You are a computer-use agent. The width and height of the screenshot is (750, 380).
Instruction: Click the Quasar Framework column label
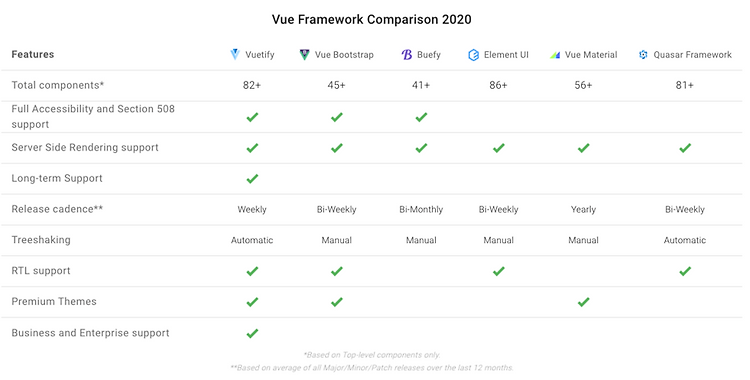693,55
